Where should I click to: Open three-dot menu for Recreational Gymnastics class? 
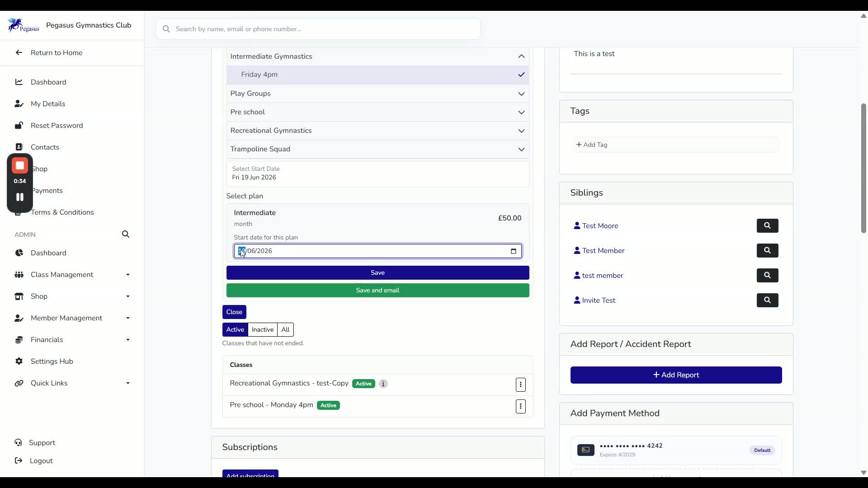pyautogui.click(x=521, y=385)
